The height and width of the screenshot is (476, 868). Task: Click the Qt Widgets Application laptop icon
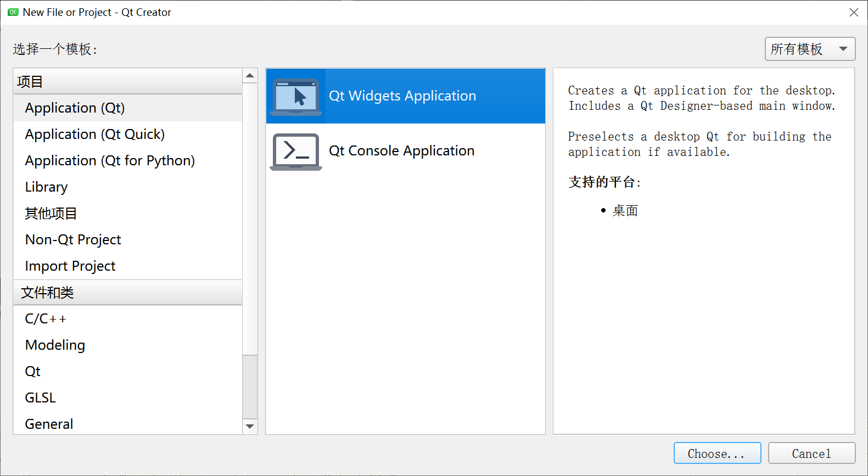[296, 97]
